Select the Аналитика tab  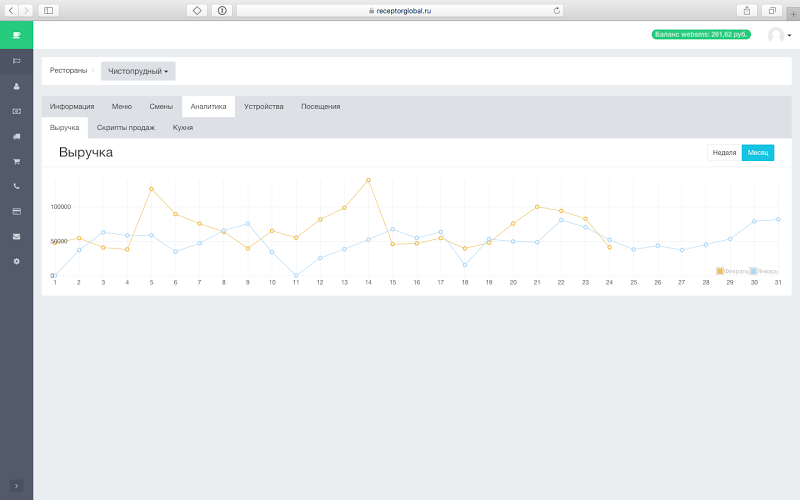(x=208, y=106)
